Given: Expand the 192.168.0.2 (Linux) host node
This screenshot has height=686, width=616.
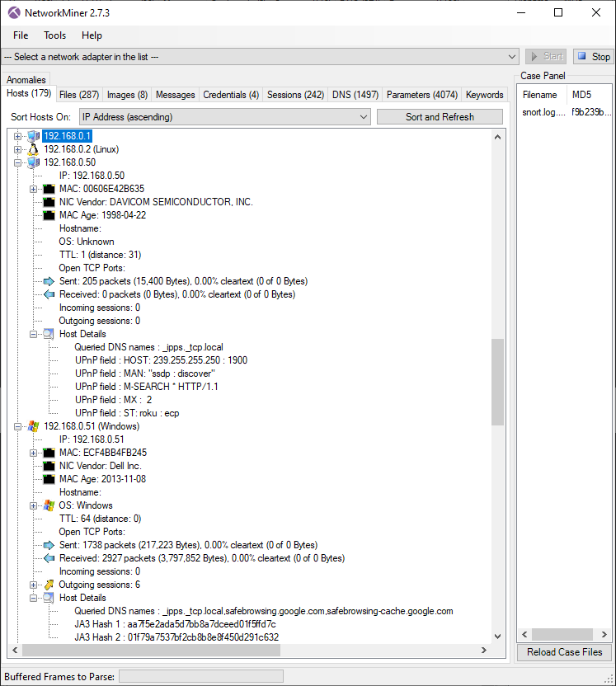Looking at the screenshot, I should 17,149.
